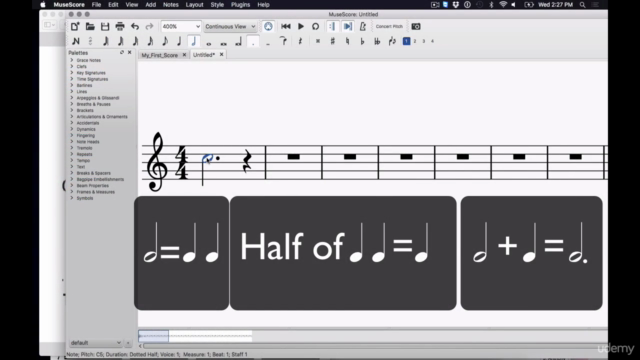Image resolution: width=640 pixels, height=360 pixels.
Task: Select the eighth note duration
Action: click(x=164, y=41)
